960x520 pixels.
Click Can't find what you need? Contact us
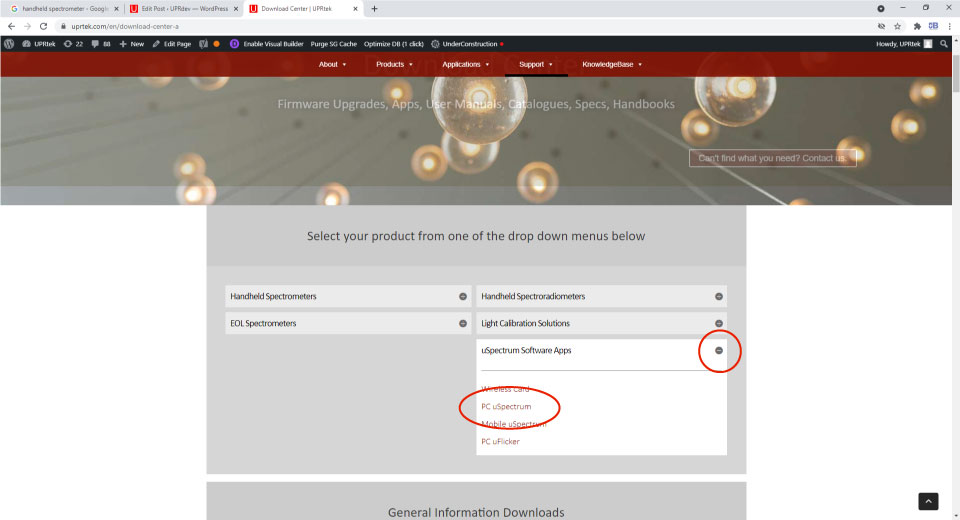click(773, 158)
